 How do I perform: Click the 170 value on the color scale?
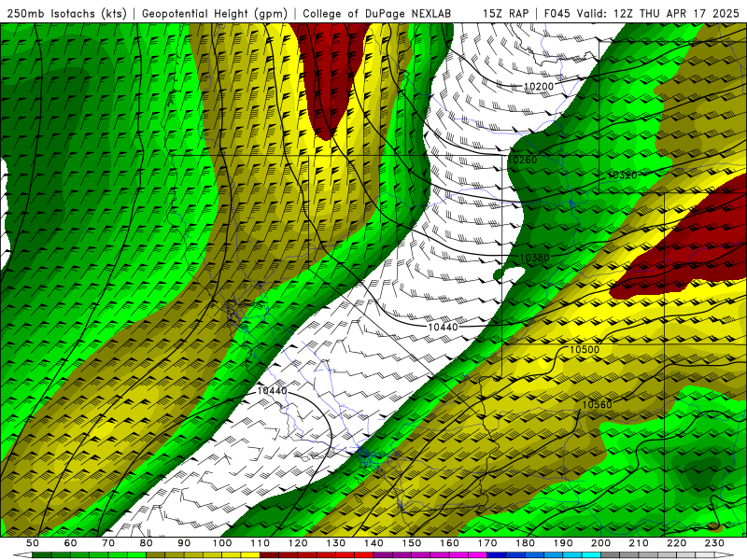tap(487, 543)
